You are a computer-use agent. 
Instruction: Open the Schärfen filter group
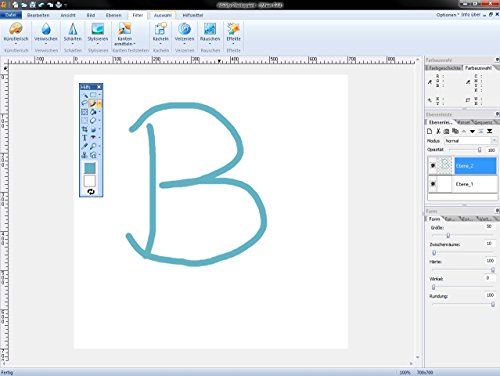pyautogui.click(x=73, y=33)
